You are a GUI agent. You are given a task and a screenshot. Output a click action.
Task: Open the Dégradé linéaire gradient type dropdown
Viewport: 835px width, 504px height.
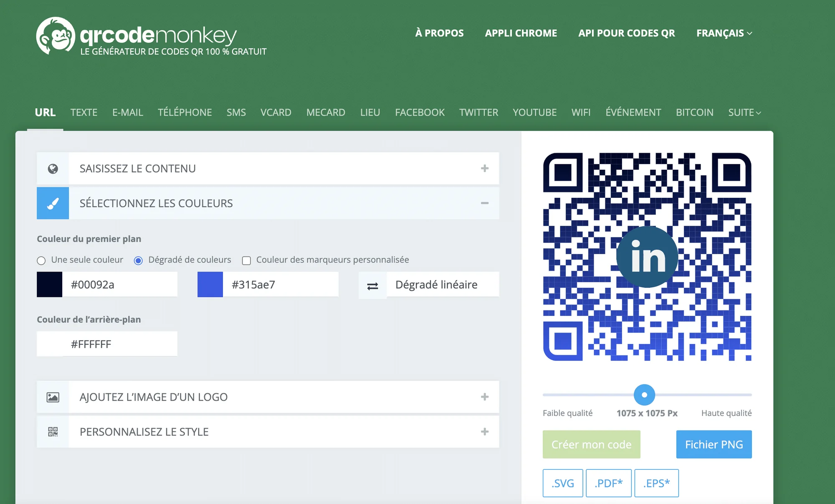443,285
